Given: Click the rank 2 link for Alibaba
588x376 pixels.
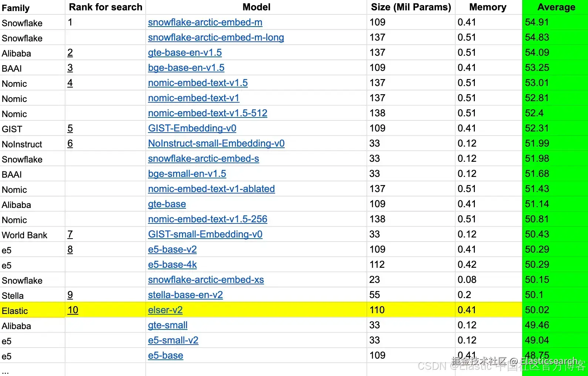Looking at the screenshot, I should tap(70, 53).
